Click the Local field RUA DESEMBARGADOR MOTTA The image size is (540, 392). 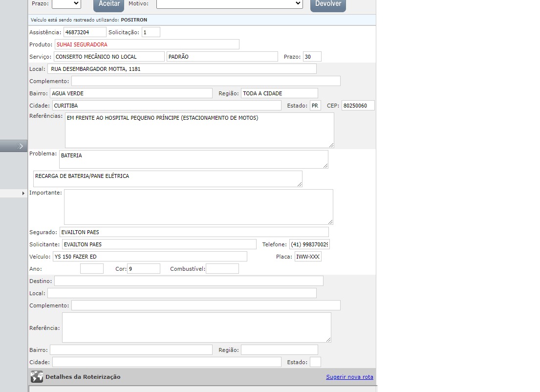coord(182,69)
